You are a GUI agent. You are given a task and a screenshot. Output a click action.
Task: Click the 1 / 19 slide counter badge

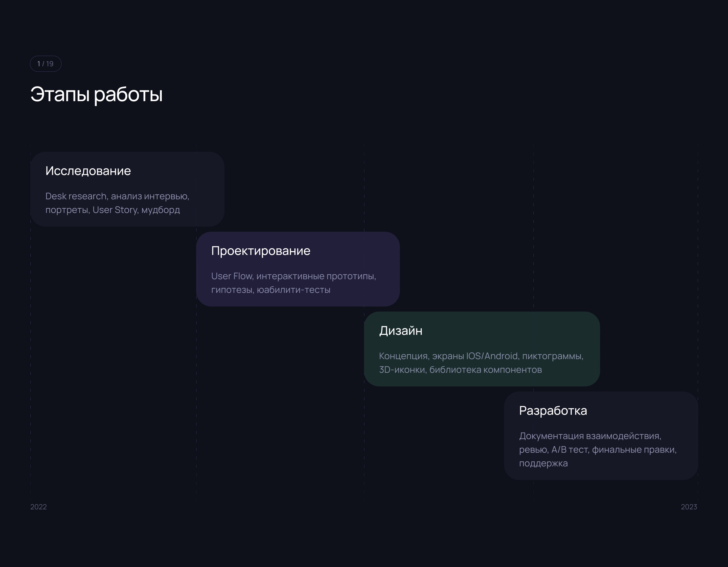tap(45, 64)
